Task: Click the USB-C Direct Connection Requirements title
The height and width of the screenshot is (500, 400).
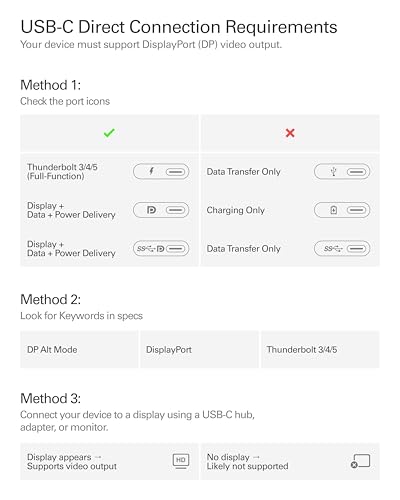Action: tap(179, 27)
